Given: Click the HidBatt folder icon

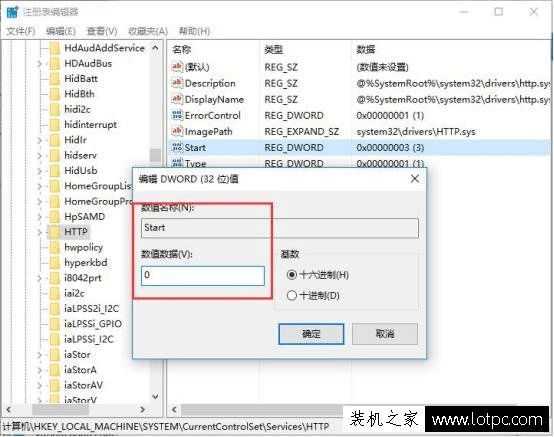Looking at the screenshot, I should 54,79.
